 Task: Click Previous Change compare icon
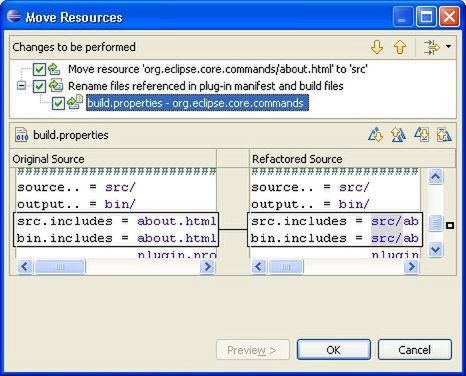[444, 135]
